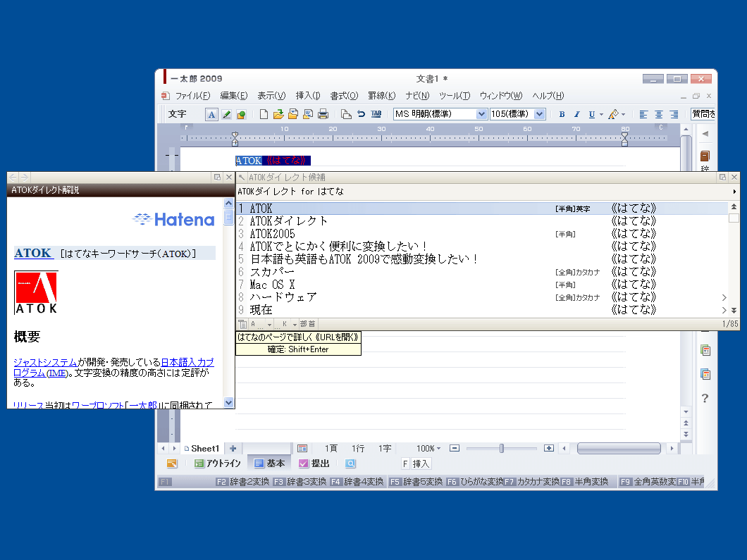Image resolution: width=747 pixels, height=560 pixels.
Task: Open the 10.5 font size dropdown
Action: [x=539, y=114]
